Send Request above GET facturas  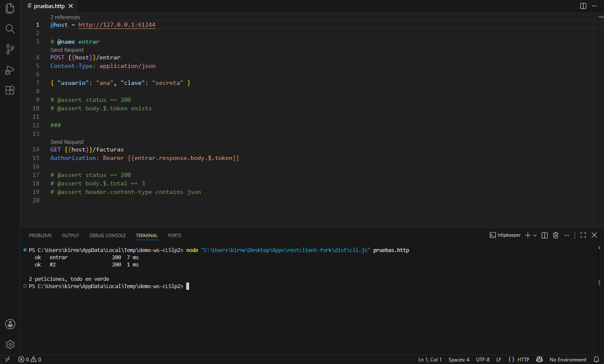coord(67,142)
